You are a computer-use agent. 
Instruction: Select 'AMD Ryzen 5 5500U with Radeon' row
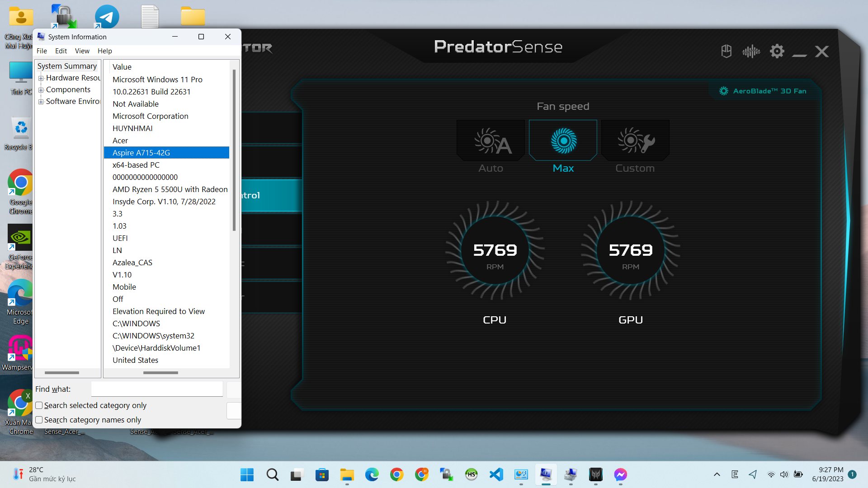pyautogui.click(x=166, y=189)
